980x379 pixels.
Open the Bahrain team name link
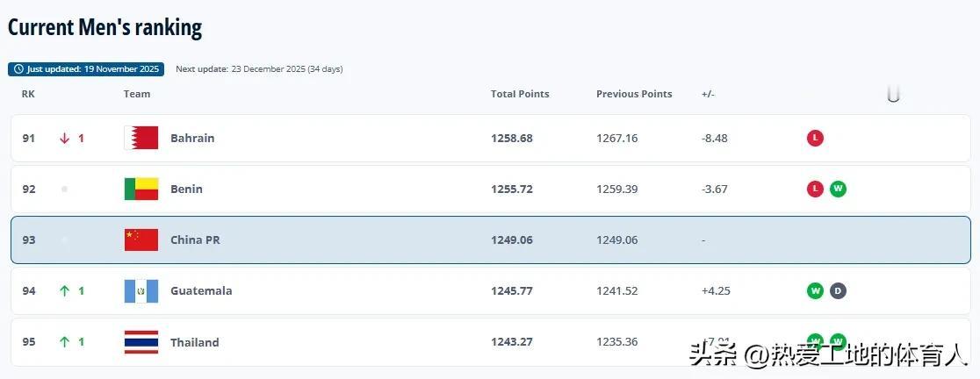[x=192, y=138]
